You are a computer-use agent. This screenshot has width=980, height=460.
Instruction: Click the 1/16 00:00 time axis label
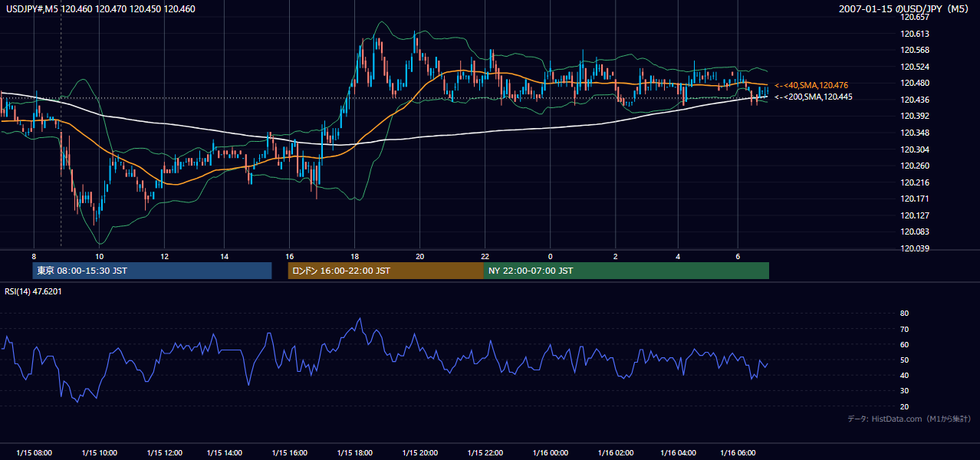click(550, 453)
